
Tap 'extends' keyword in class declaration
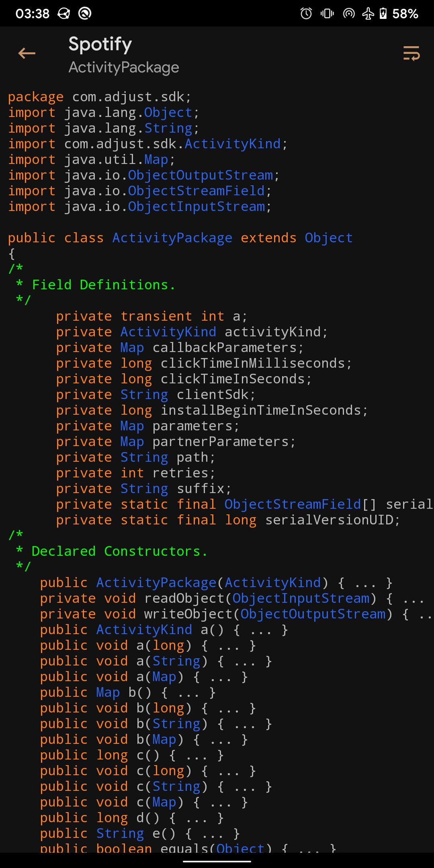[x=268, y=238]
